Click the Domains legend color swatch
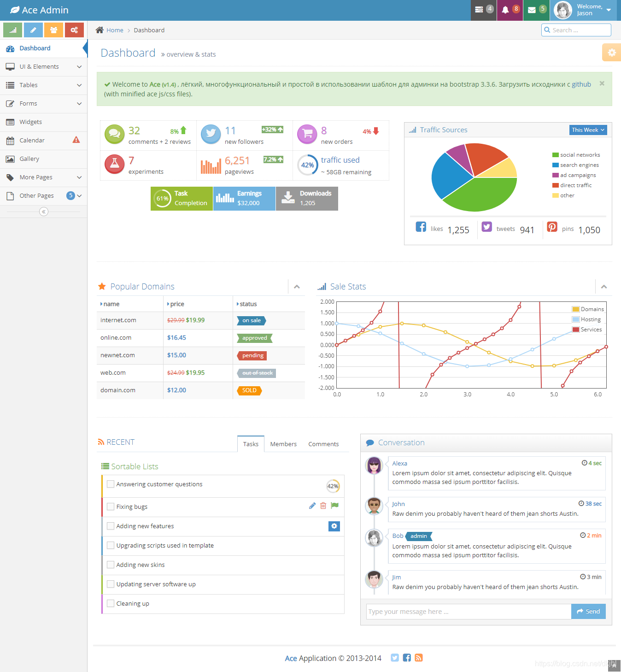This screenshot has width=621, height=672. [x=576, y=309]
